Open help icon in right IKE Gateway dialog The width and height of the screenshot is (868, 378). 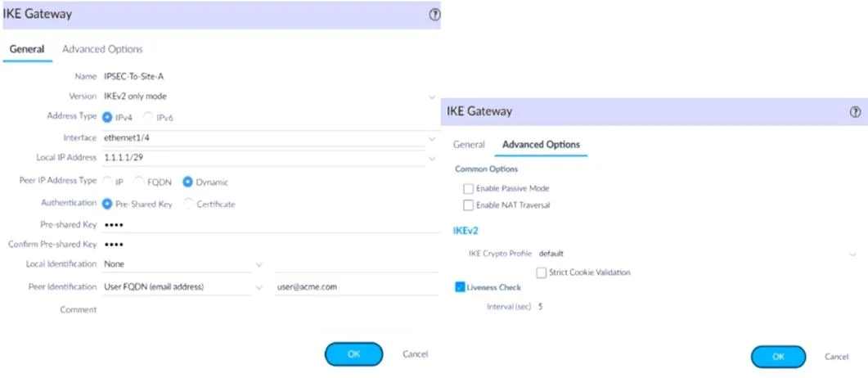pos(855,112)
